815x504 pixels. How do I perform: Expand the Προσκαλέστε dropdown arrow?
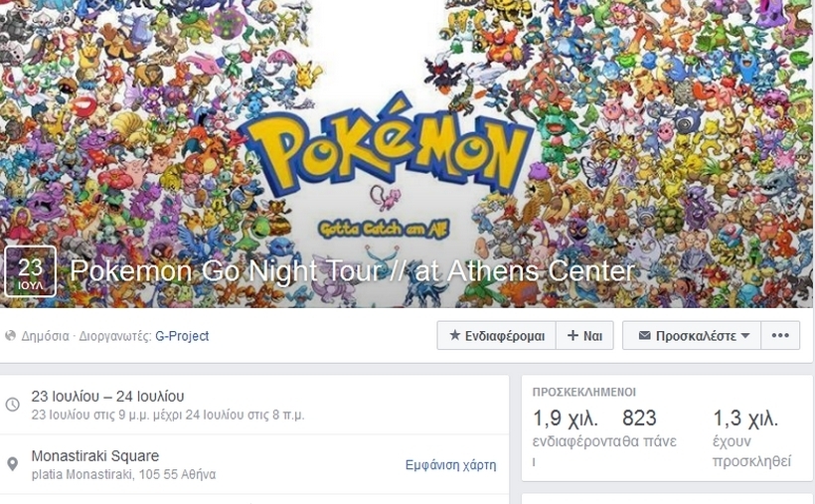click(745, 336)
